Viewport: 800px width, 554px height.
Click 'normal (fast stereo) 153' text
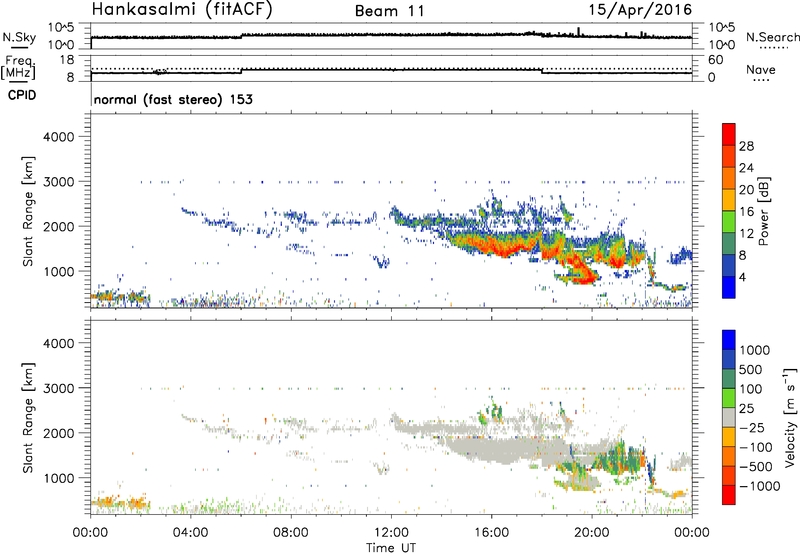point(173,99)
